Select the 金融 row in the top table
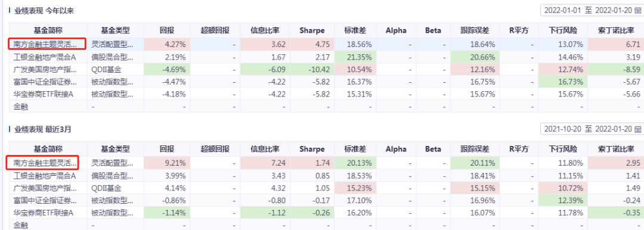Viewport: 644px width, 230px height. [324, 106]
